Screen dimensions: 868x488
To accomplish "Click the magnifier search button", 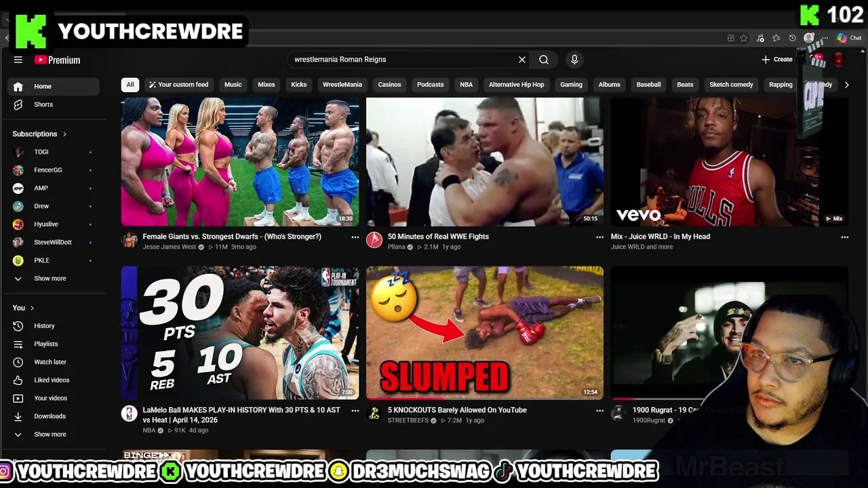I will pos(544,60).
